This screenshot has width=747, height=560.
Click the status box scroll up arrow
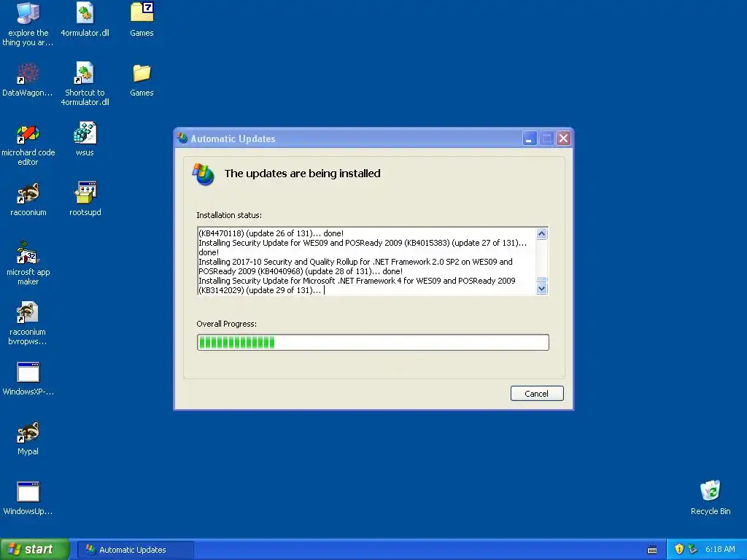(542, 234)
